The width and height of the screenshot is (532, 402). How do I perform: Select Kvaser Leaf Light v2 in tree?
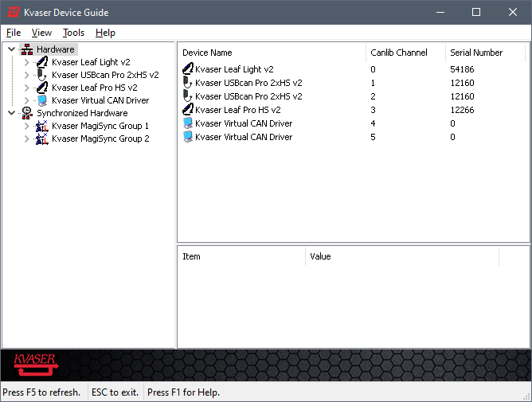91,62
